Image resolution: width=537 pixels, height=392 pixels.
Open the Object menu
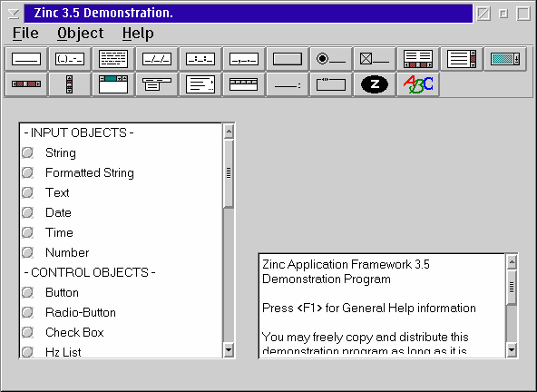pyautogui.click(x=80, y=34)
